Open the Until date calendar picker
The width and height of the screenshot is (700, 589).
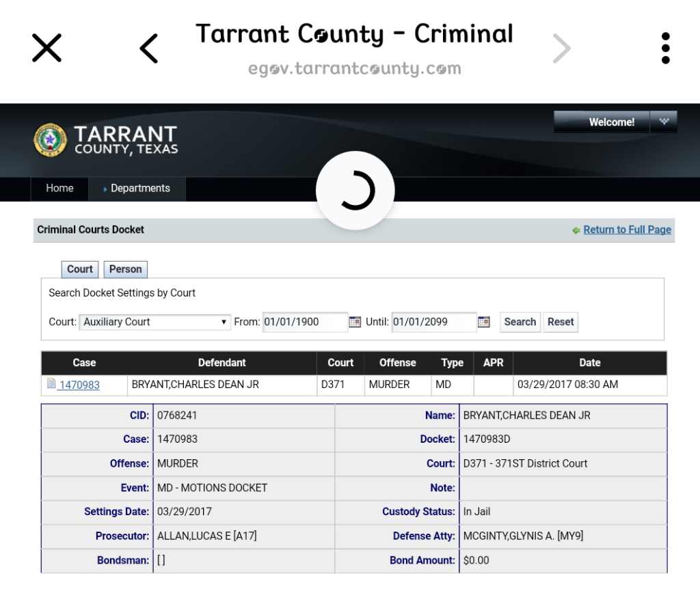point(483,322)
